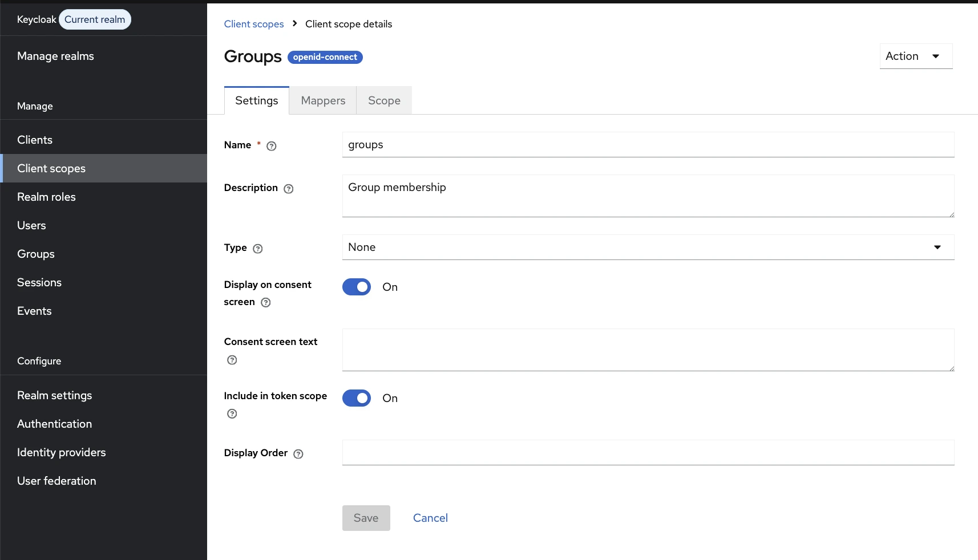Open Authentication in the sidebar
Screen dimensions: 978x560
click(x=104, y=424)
